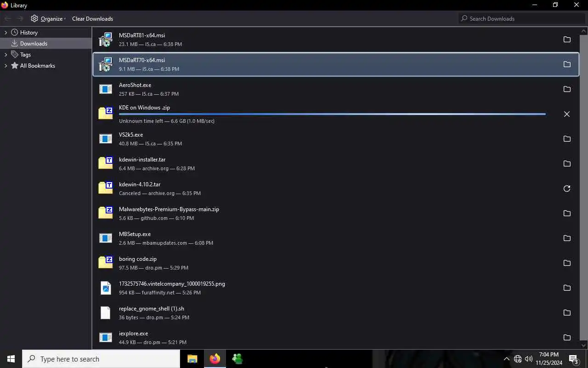Click the back navigation arrow
The image size is (588, 368).
coord(7,19)
